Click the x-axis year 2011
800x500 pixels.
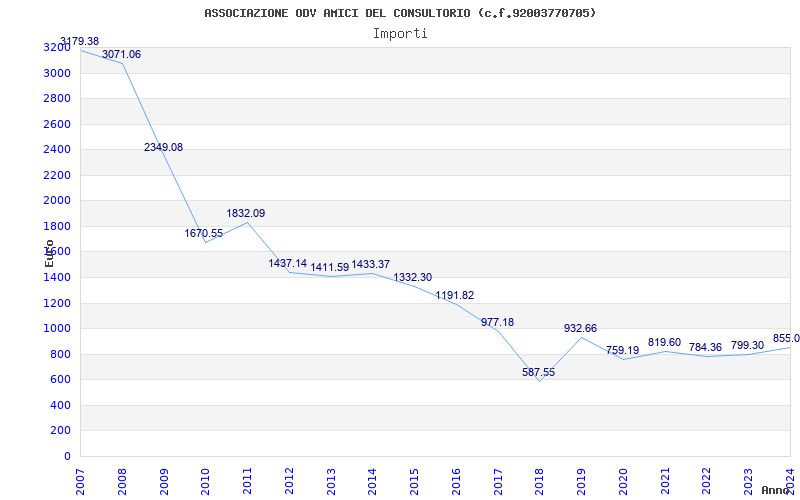tap(247, 481)
